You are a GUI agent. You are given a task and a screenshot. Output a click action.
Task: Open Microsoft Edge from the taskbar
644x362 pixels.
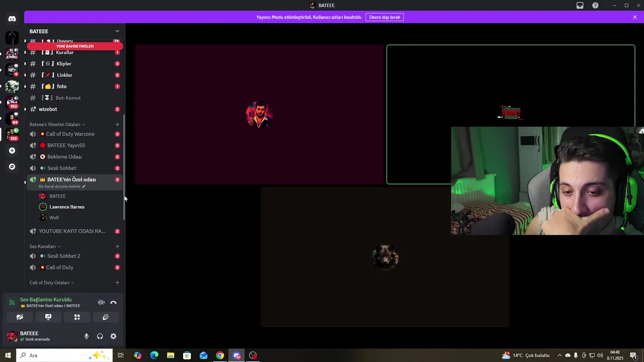[x=154, y=355]
